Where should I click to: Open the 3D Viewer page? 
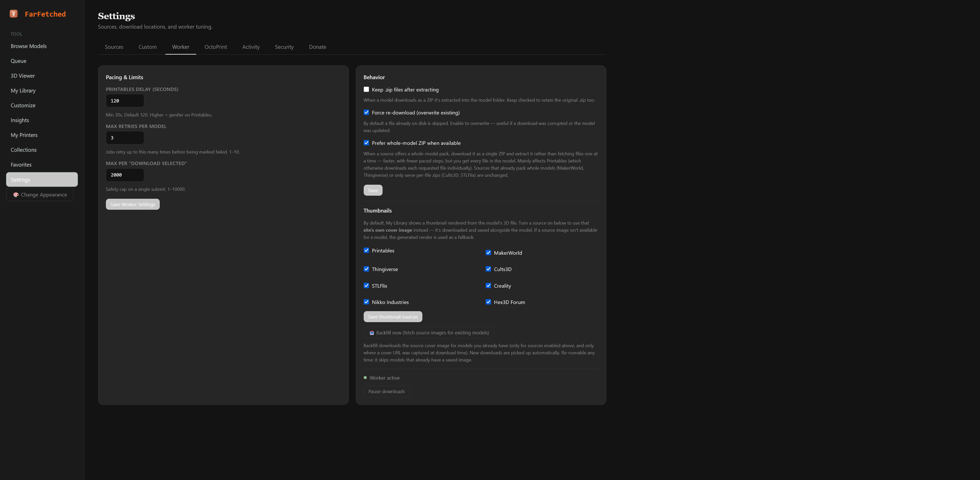point(42,76)
